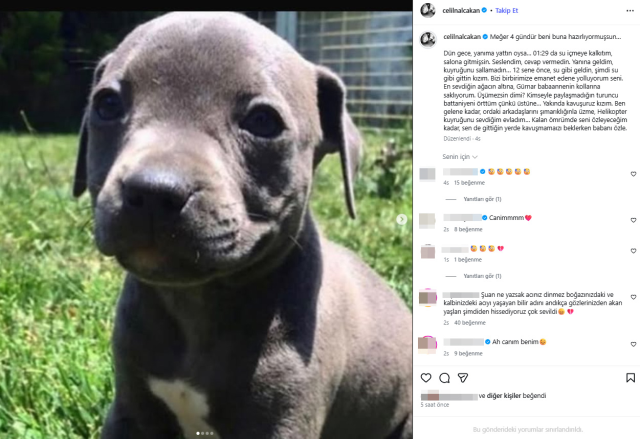
Task: Expand the 'Senin için' comment sort dropdown
Action: click(x=460, y=157)
